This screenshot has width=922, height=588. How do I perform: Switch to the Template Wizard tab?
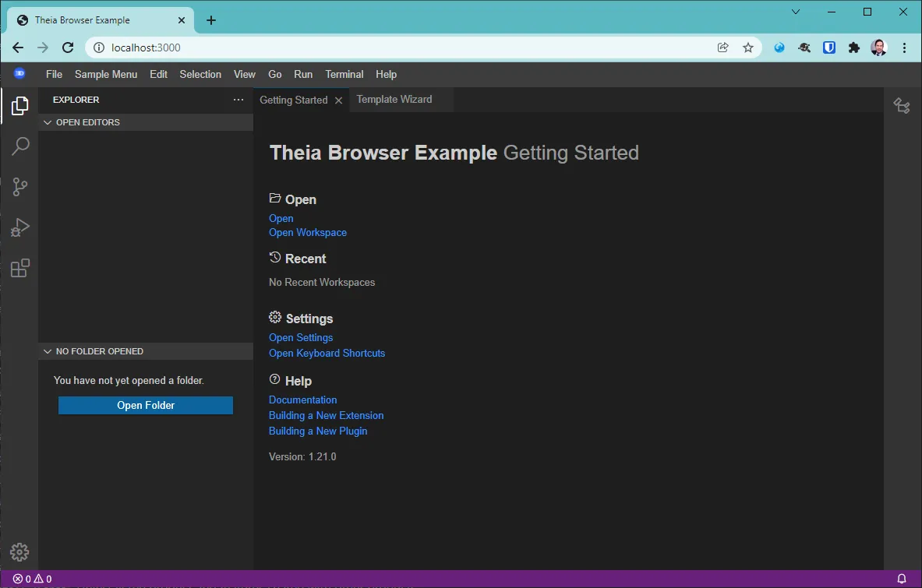(394, 100)
